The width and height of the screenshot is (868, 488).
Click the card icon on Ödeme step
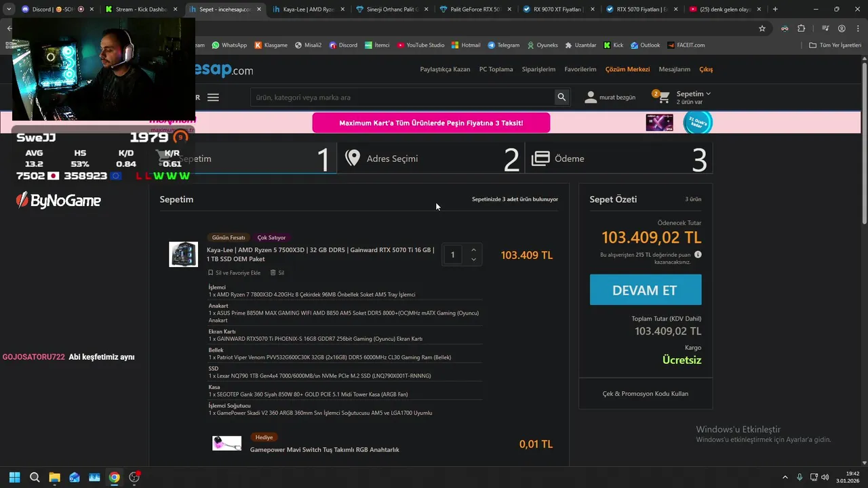(540, 159)
